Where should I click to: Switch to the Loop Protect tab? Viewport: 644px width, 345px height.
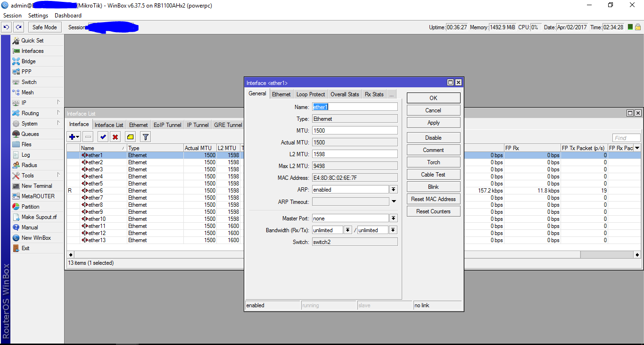311,94
